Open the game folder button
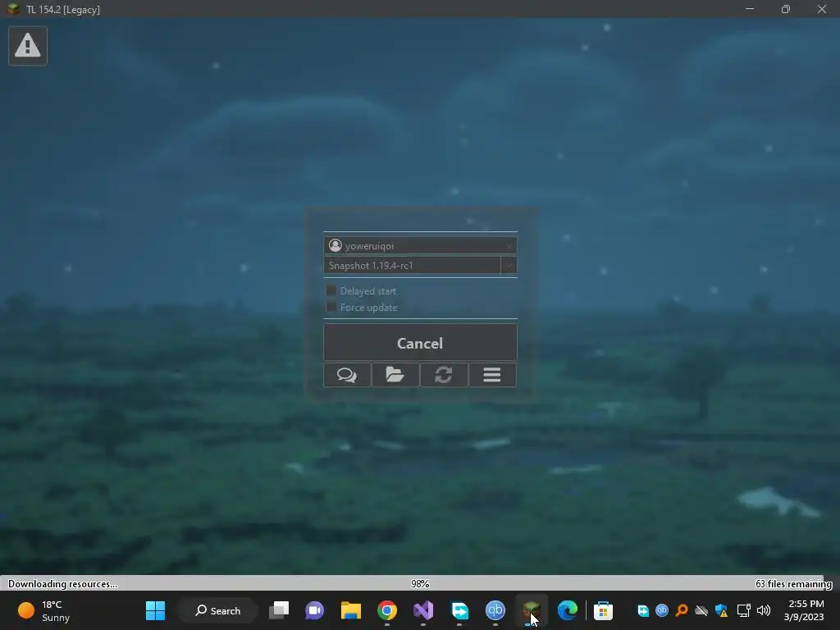This screenshot has width=840, height=630. 395,375
